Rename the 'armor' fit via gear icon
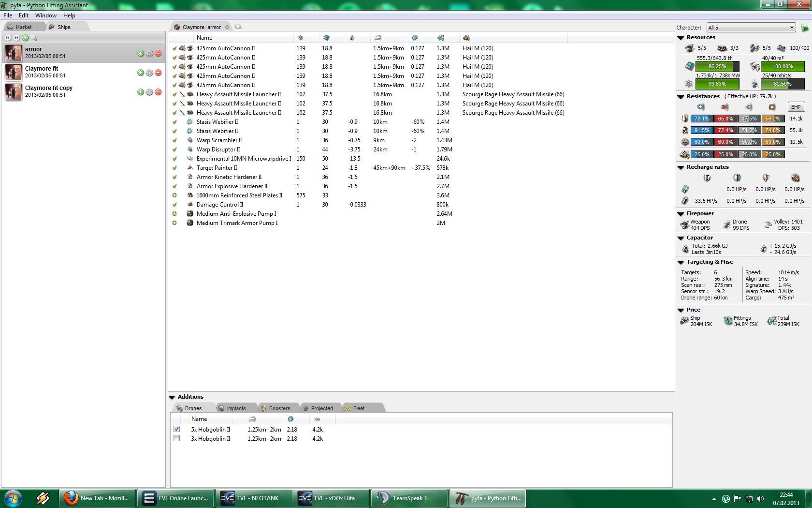 (149, 53)
